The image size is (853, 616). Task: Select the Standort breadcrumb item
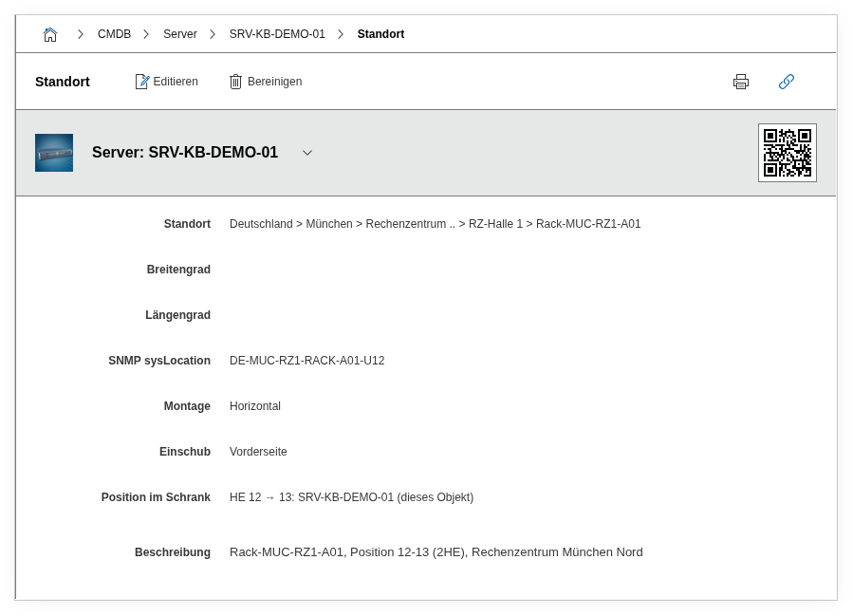[x=380, y=34]
